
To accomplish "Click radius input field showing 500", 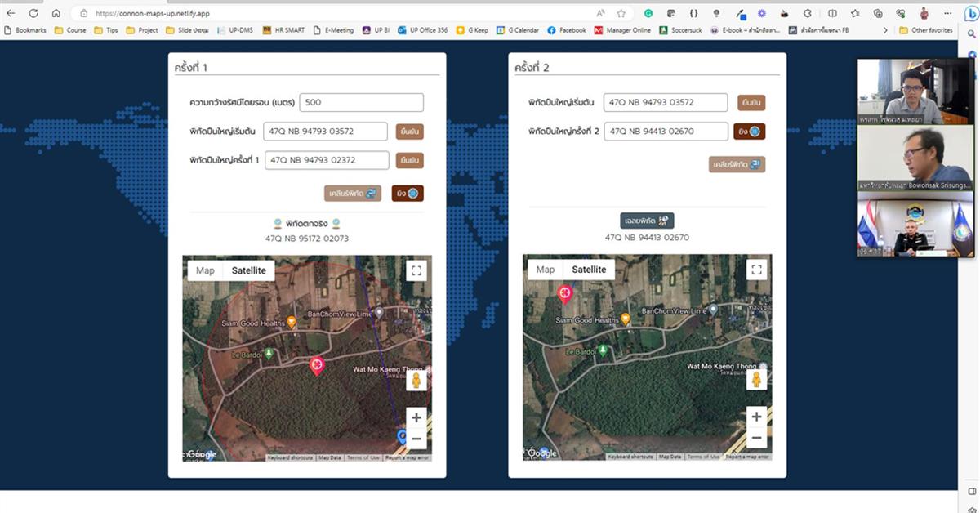I will pyautogui.click(x=362, y=102).
